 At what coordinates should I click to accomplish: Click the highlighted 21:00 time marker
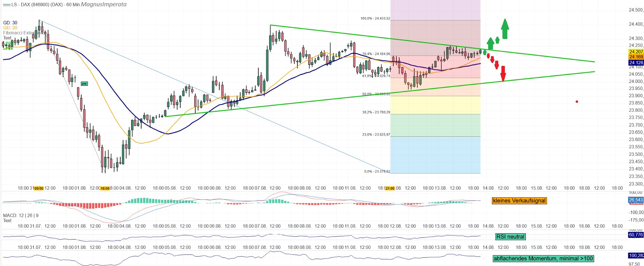pos(390,188)
